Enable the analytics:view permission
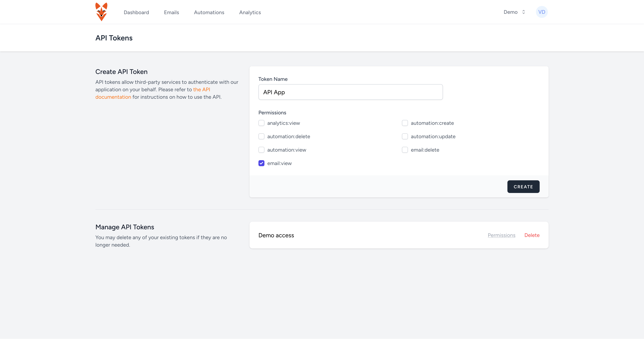The width and height of the screenshot is (644, 339). (x=261, y=123)
